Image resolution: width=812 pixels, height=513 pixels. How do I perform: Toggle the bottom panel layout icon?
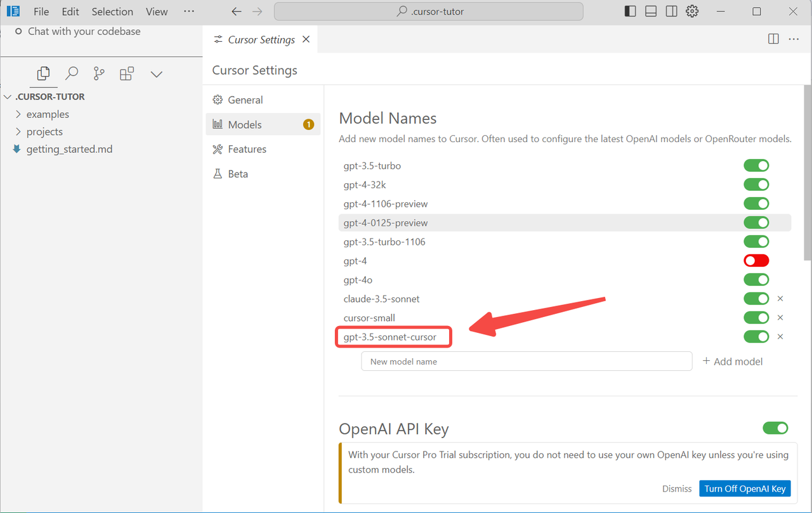point(651,11)
